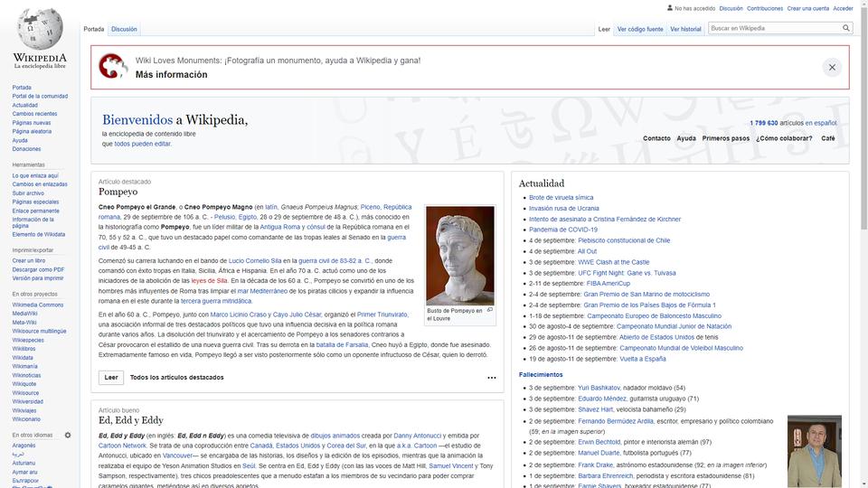Switch to the Discusión tab
868x488 pixels.
click(x=124, y=29)
